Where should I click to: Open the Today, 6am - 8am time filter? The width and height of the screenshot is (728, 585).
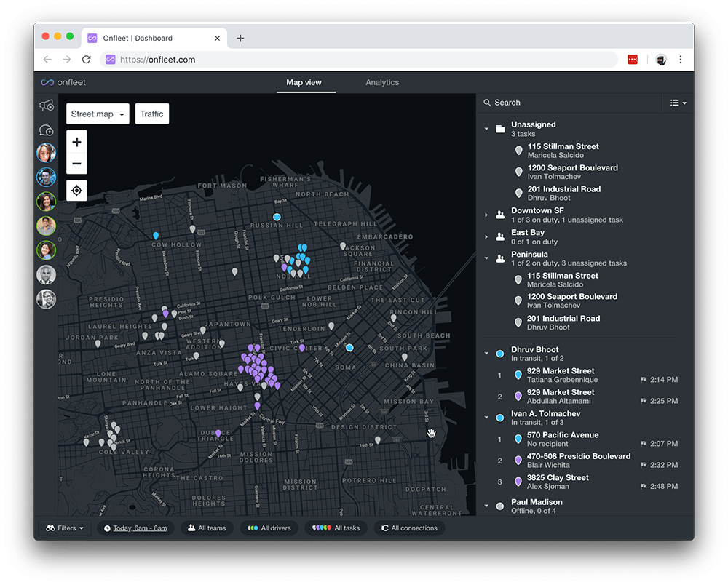tap(135, 528)
